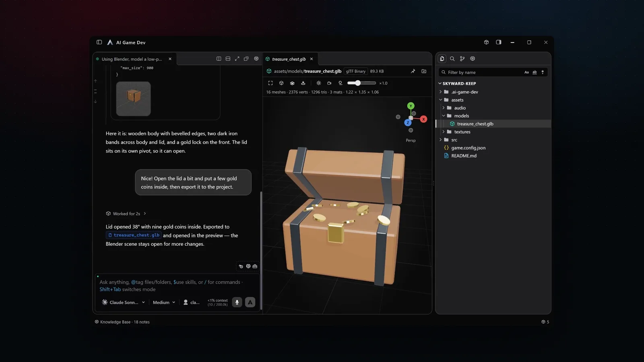Image resolution: width=644 pixels, height=362 pixels.
Task: Toggle the sun lighting icon in the viewer
Action: coord(319,83)
